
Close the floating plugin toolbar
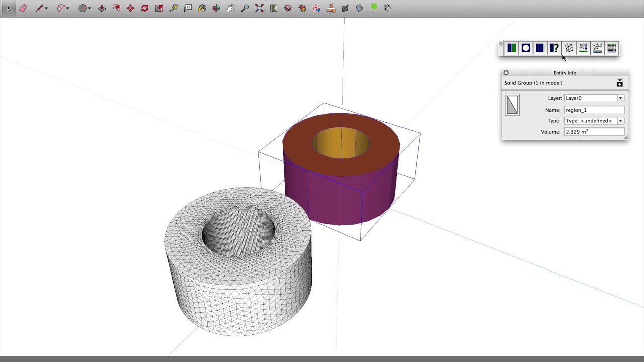point(501,44)
